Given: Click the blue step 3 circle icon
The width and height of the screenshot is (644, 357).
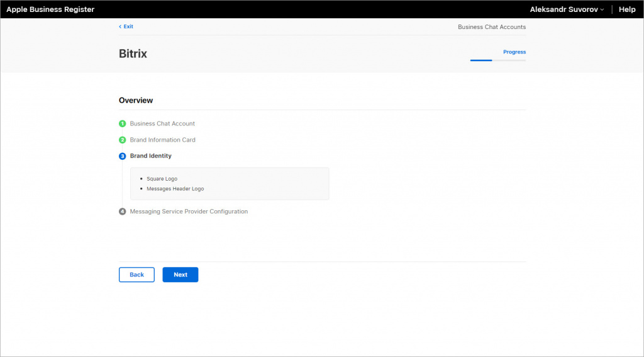Looking at the screenshot, I should click(x=123, y=156).
